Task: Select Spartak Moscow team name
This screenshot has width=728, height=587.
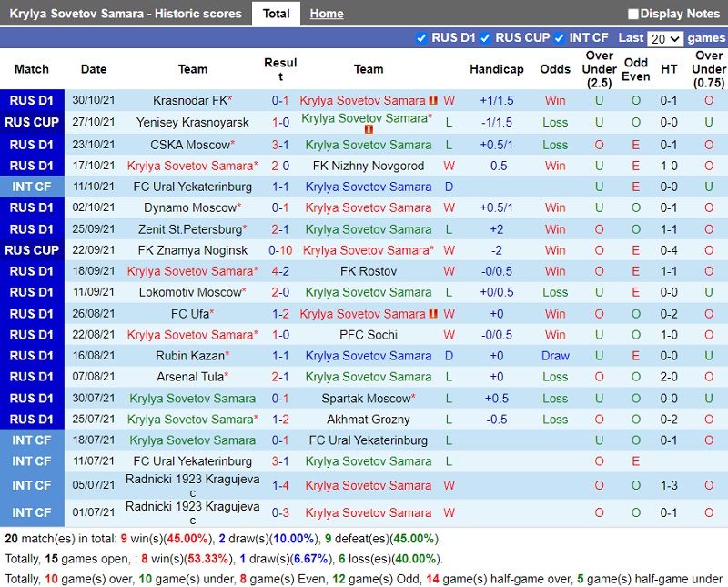Action: [366, 399]
